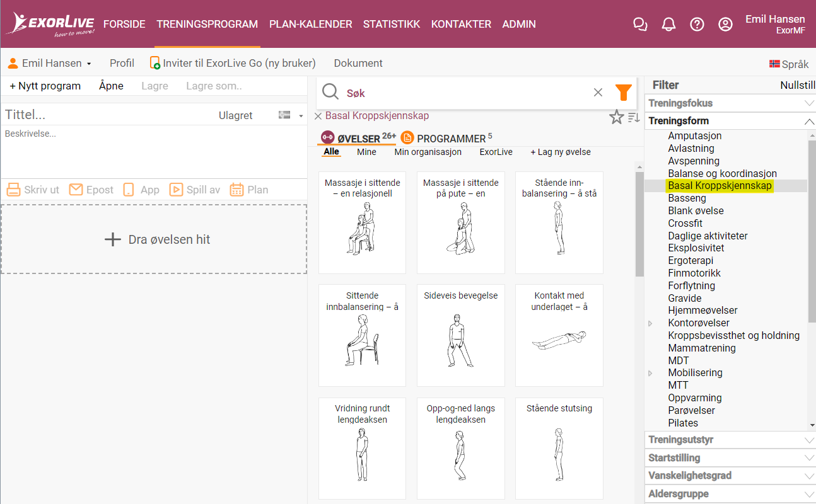Click the exercise list scrollbar
This screenshot has width=816, height=504.
click(639, 224)
